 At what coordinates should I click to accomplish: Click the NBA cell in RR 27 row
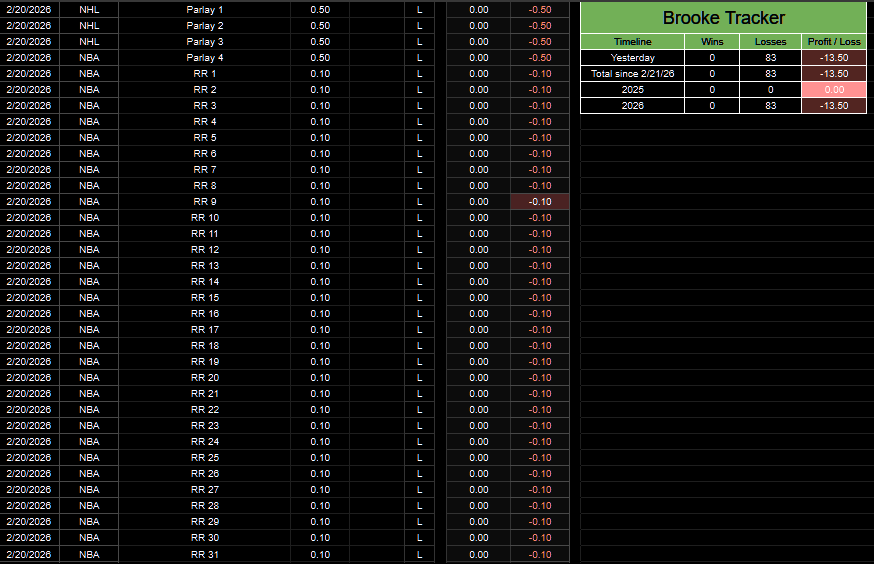click(89, 490)
